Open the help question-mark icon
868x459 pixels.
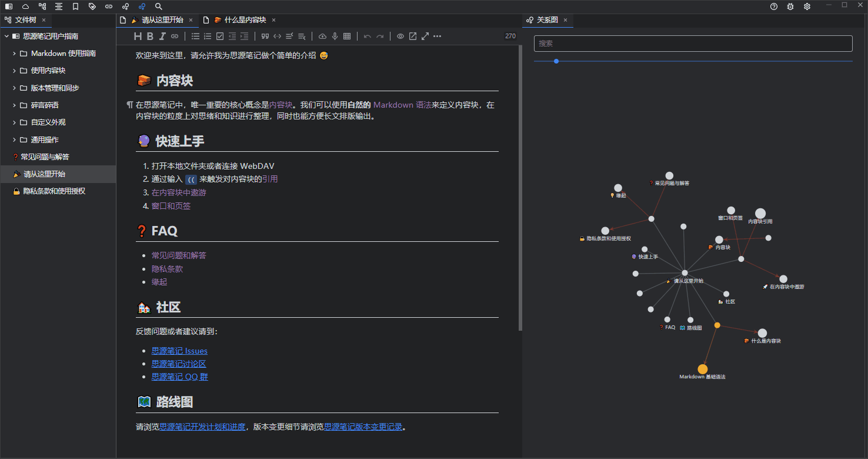[774, 6]
